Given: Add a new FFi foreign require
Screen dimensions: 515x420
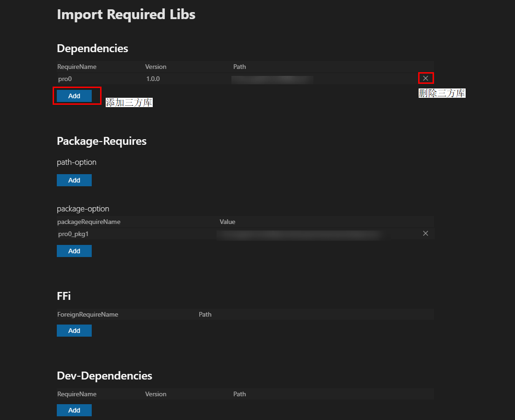Looking at the screenshot, I should [75, 331].
